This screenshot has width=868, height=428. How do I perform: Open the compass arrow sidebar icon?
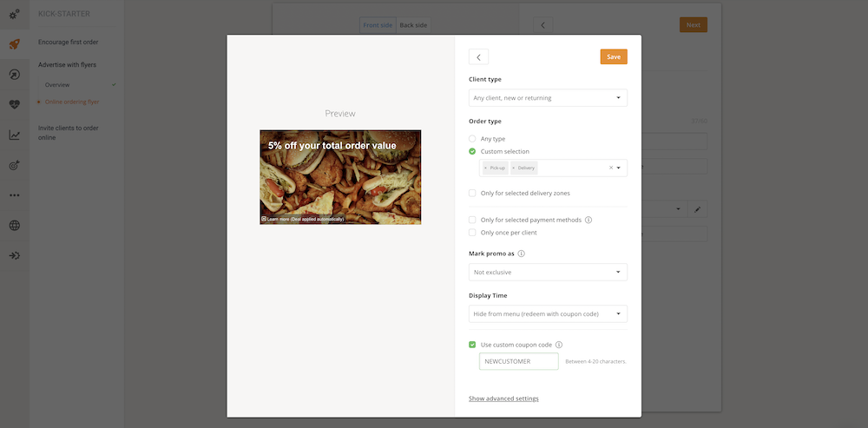[x=15, y=74]
